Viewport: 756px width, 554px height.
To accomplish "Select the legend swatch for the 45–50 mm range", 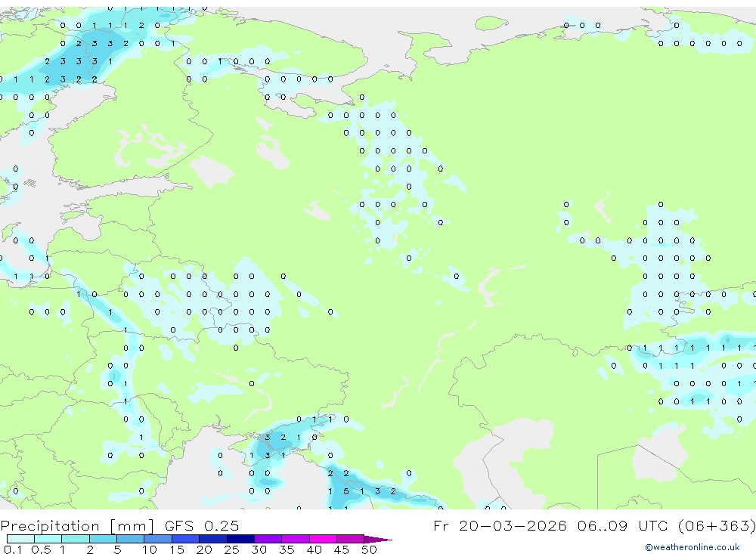I will (x=350, y=539).
